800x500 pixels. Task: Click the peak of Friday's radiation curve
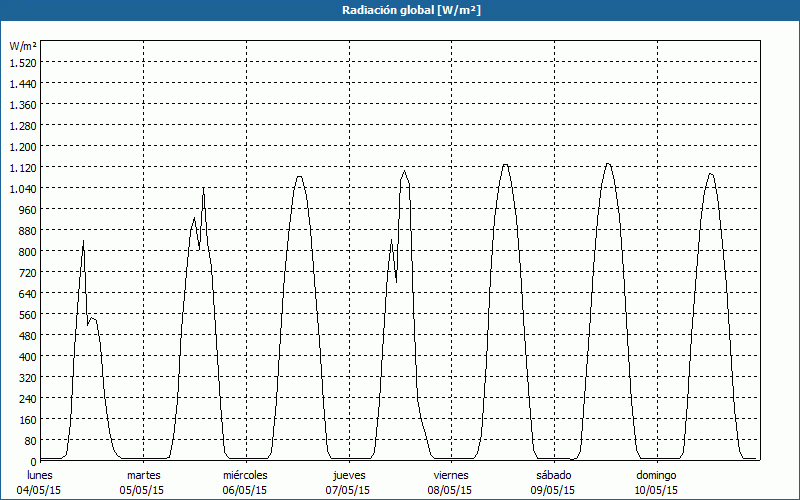click(x=506, y=165)
